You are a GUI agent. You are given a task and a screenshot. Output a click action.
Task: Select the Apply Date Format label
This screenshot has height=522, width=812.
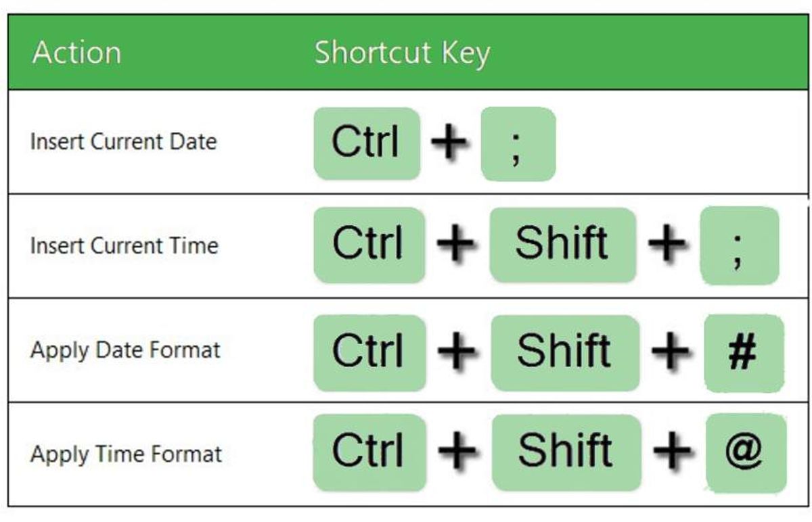(125, 350)
